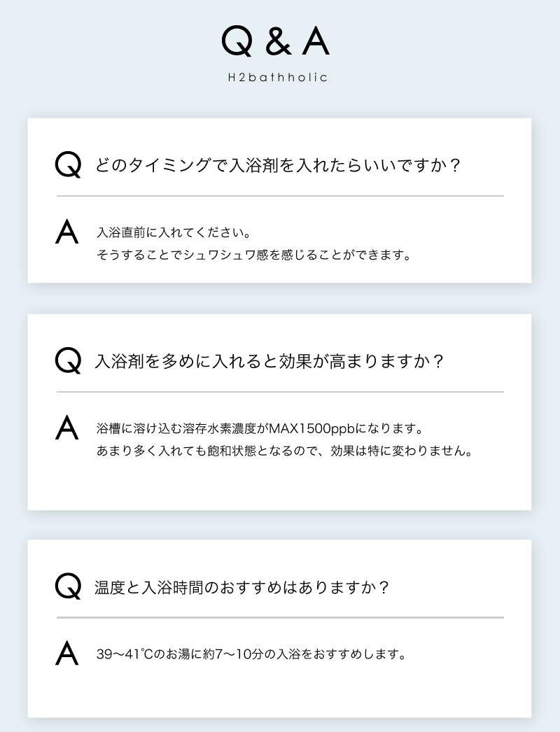Click the A icon beside the 入浴直前 answer

point(67,232)
